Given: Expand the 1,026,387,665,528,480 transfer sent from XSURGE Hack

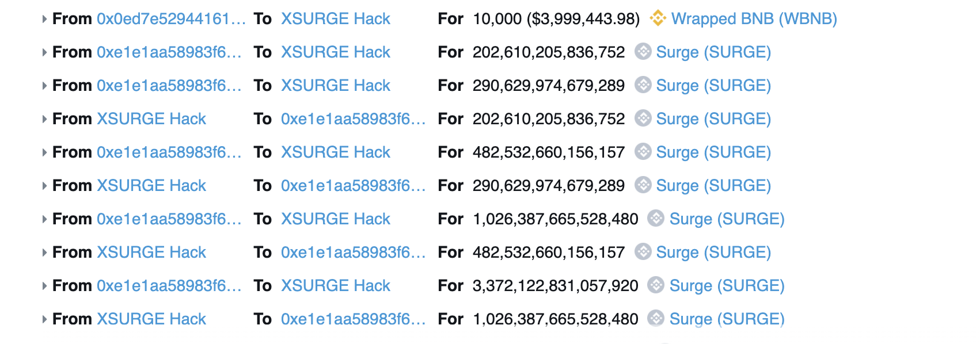Looking at the screenshot, I should 44,319.
